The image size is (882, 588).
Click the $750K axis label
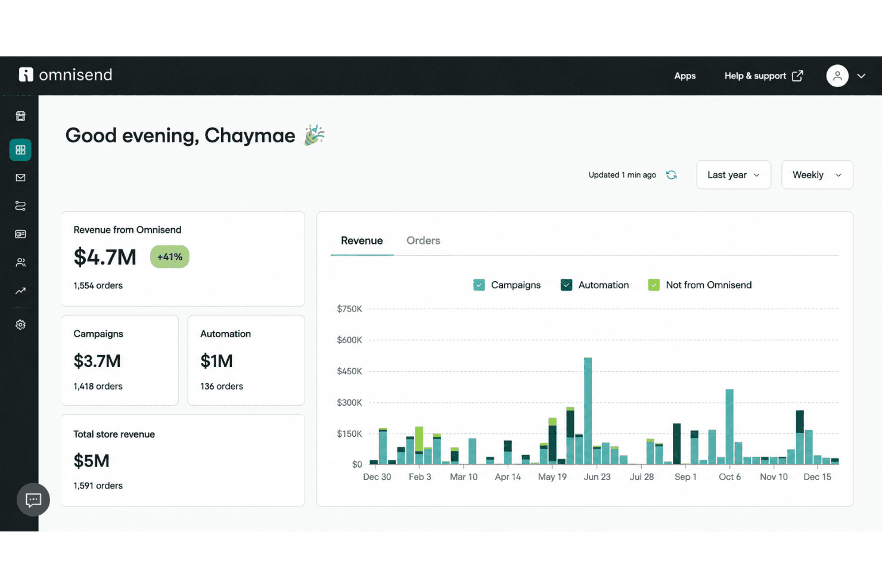349,309
